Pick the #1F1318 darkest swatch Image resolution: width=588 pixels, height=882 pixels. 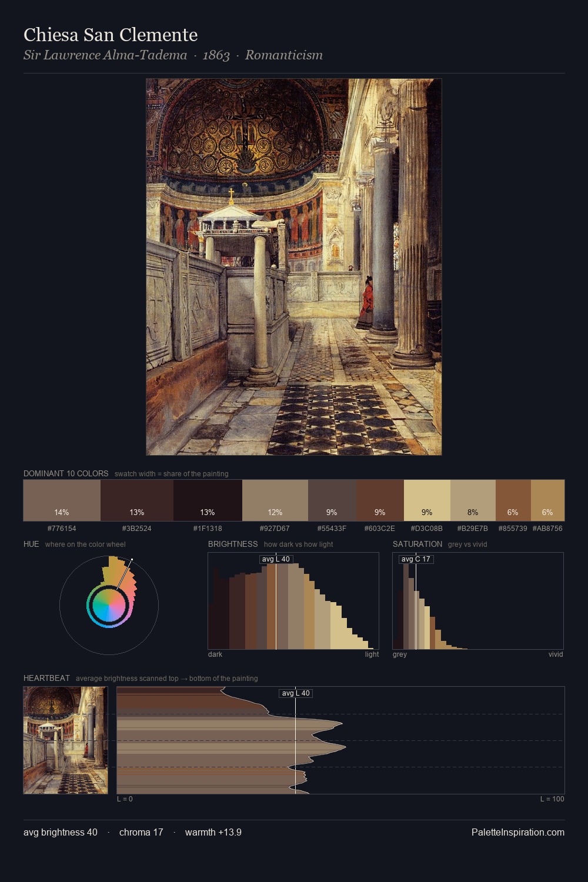pyautogui.click(x=208, y=500)
